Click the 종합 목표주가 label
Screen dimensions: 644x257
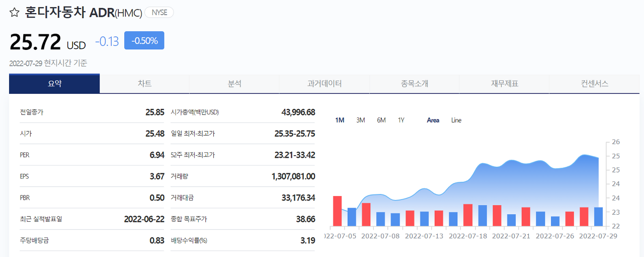coord(189,219)
